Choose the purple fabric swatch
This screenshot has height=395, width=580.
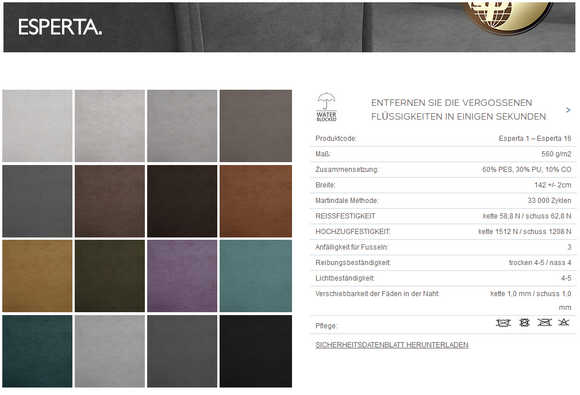click(x=182, y=276)
